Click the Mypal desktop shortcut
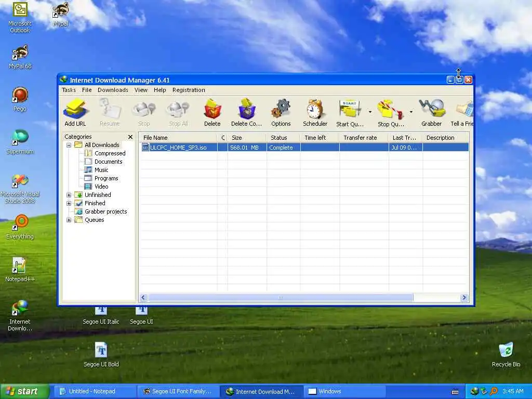This screenshot has height=399, width=532. (61, 14)
